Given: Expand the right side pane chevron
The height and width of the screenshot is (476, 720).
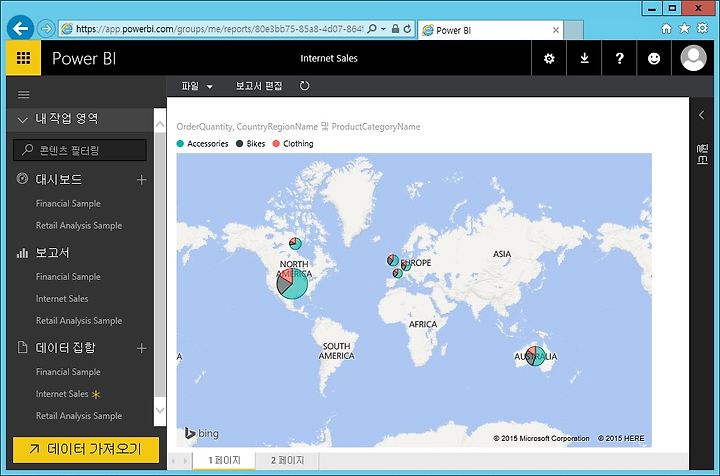Looking at the screenshot, I should [701, 115].
